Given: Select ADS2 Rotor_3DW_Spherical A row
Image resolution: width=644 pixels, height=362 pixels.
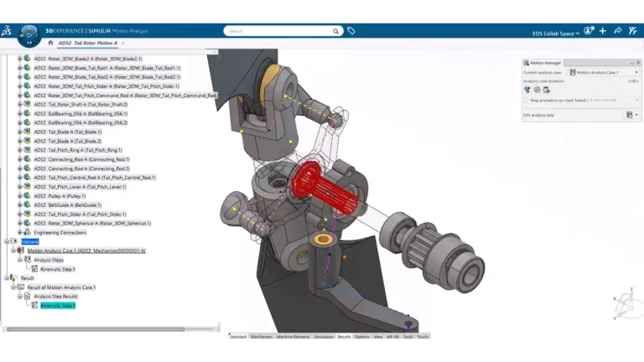Looking at the screenshot, I should (92, 223).
